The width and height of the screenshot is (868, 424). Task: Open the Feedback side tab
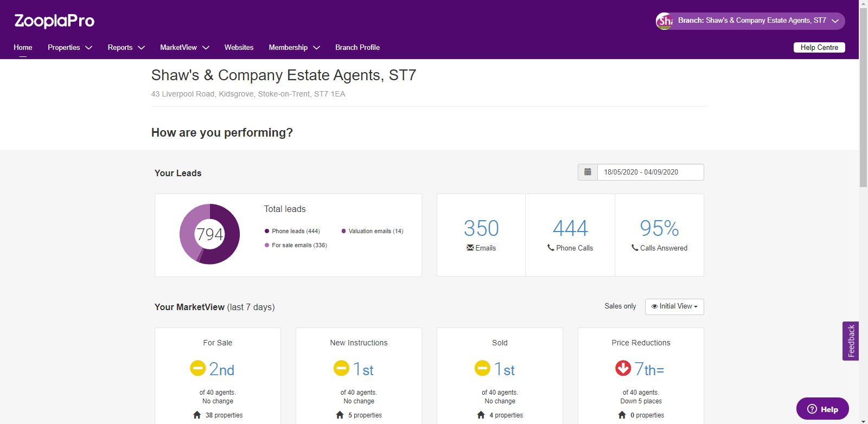tap(851, 341)
